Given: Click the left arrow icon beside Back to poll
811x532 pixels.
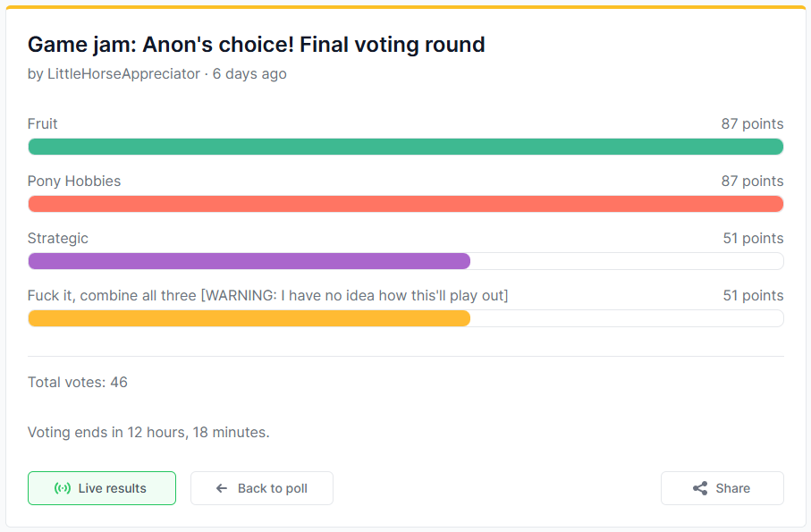Looking at the screenshot, I should tap(222, 488).
